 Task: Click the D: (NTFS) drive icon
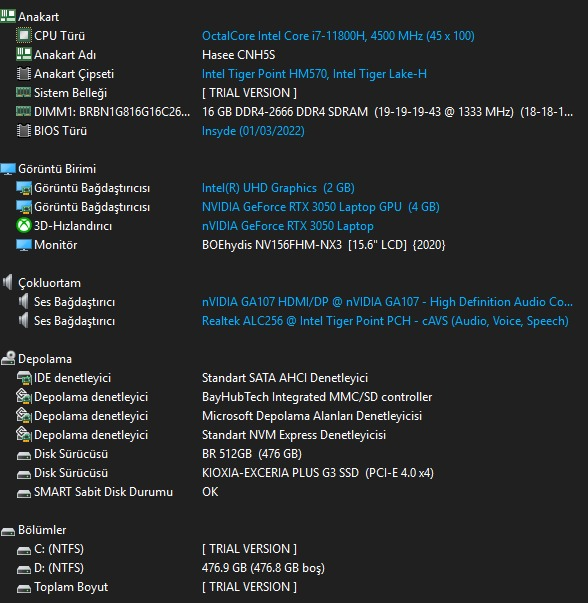pos(24,570)
